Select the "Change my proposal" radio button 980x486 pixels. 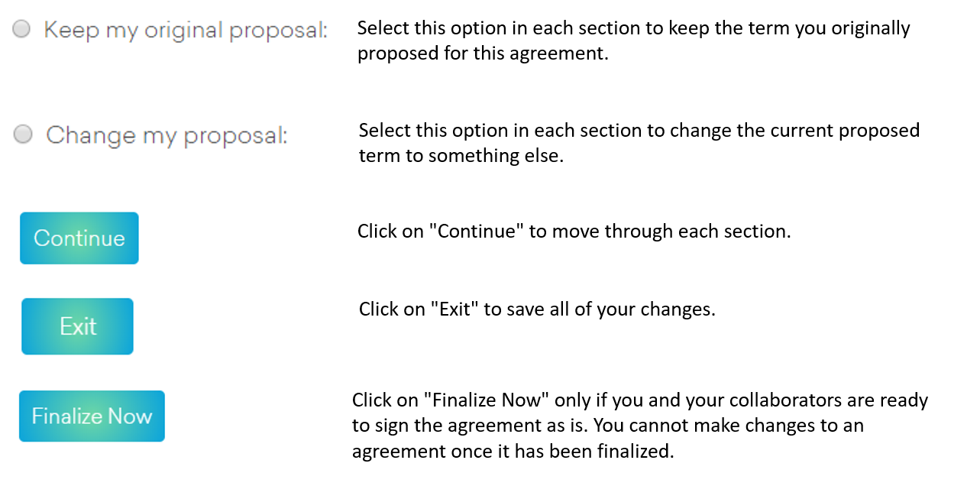click(x=24, y=135)
